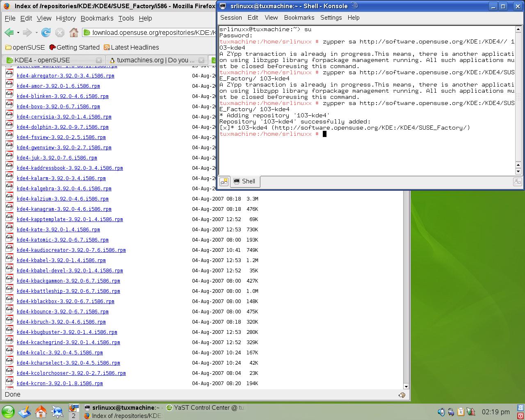Open Firefox History menu

pos(66,18)
